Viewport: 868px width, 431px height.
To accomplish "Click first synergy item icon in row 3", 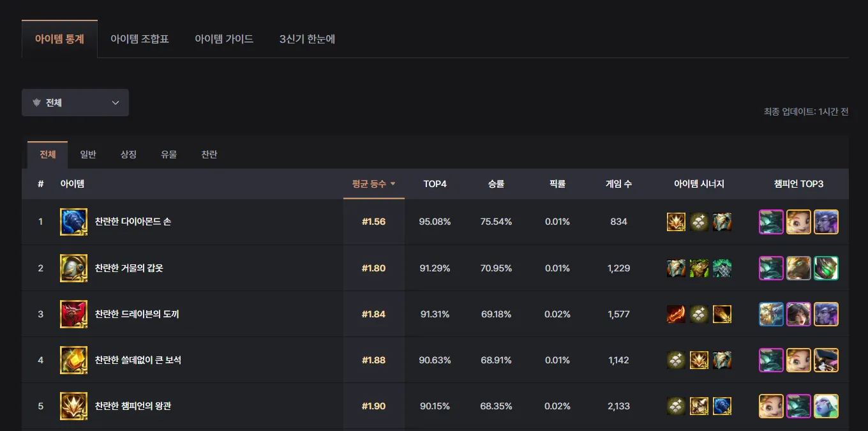I will click(x=677, y=314).
